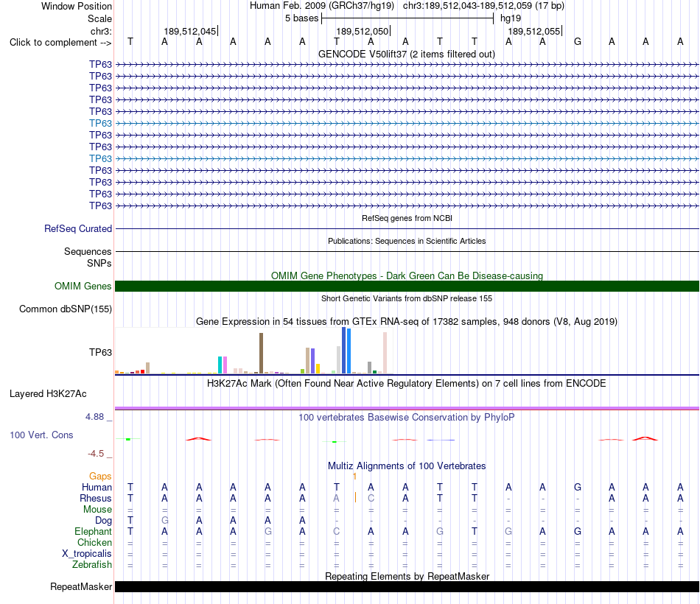This screenshot has width=700, height=604.
Task: Click TP63 label beside the GTEx bar chart
Action: [100, 352]
